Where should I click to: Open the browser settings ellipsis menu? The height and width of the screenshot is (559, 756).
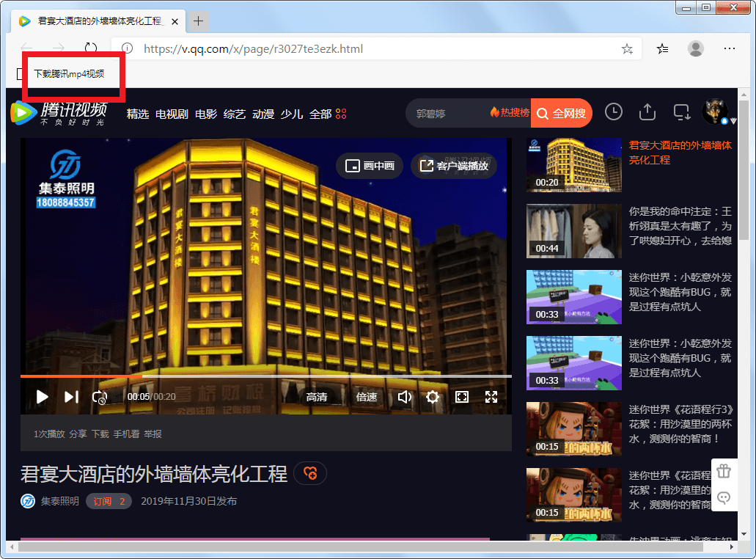730,48
